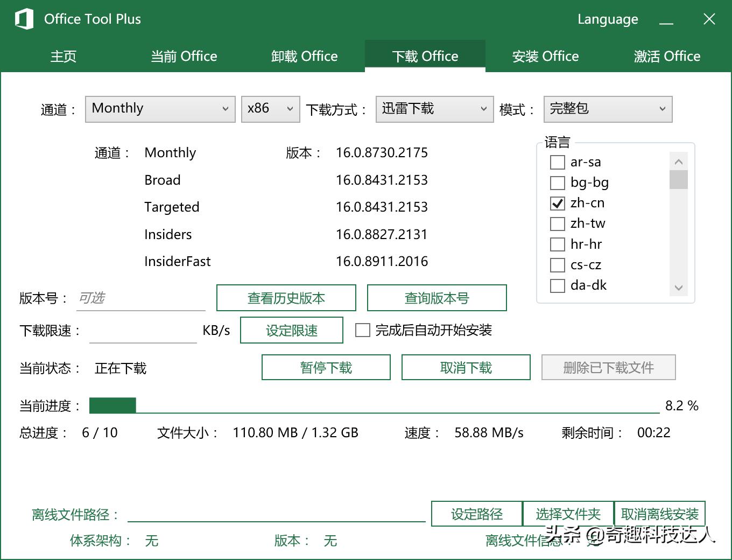732x560 pixels.
Task: Click the 当前进度 progress bar
Action: coord(371,405)
